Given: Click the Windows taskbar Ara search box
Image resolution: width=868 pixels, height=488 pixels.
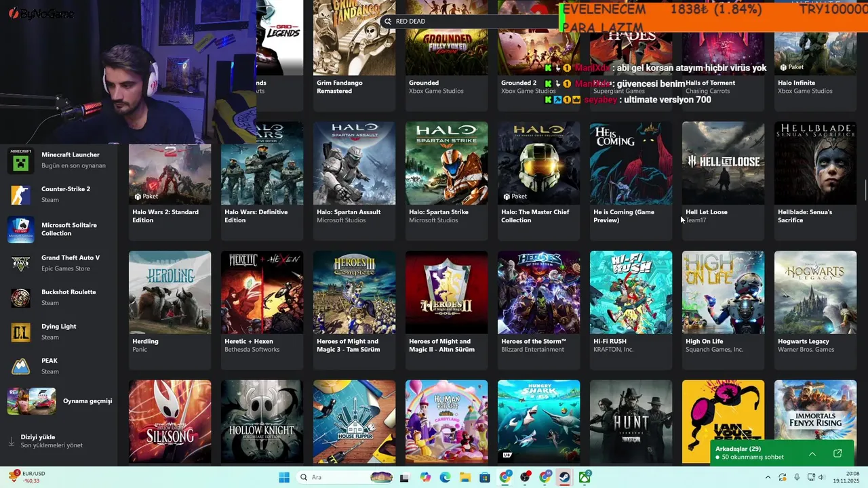Looking at the screenshot, I should [x=346, y=477].
